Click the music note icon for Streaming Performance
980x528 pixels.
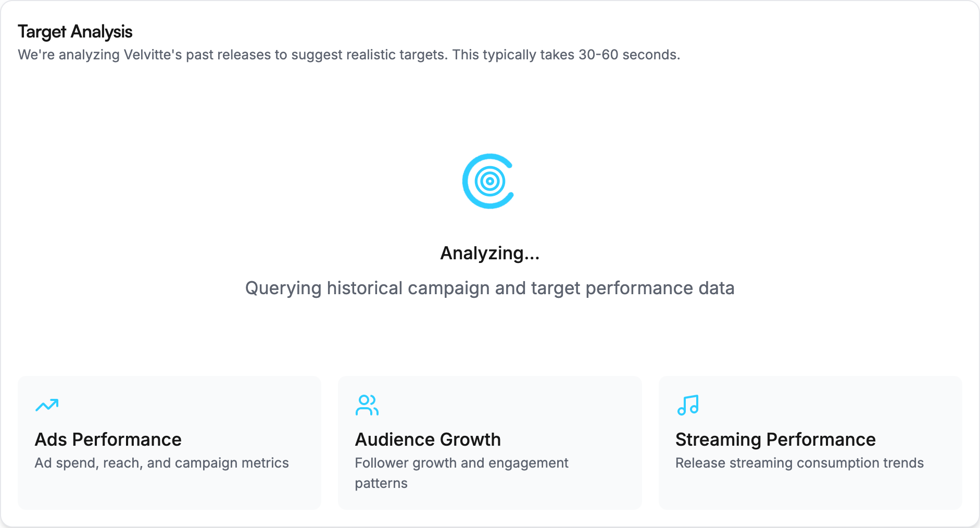(x=688, y=405)
